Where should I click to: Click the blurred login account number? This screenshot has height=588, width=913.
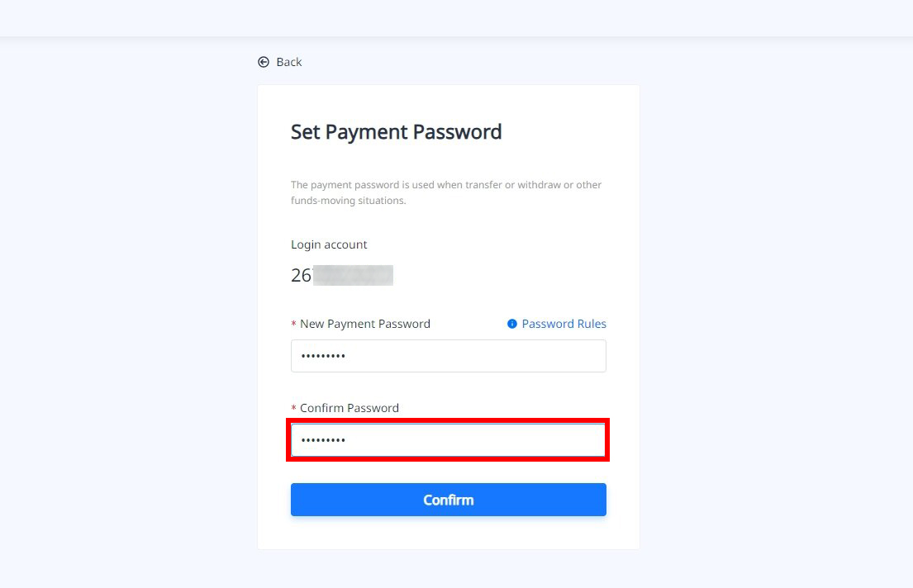pos(353,275)
